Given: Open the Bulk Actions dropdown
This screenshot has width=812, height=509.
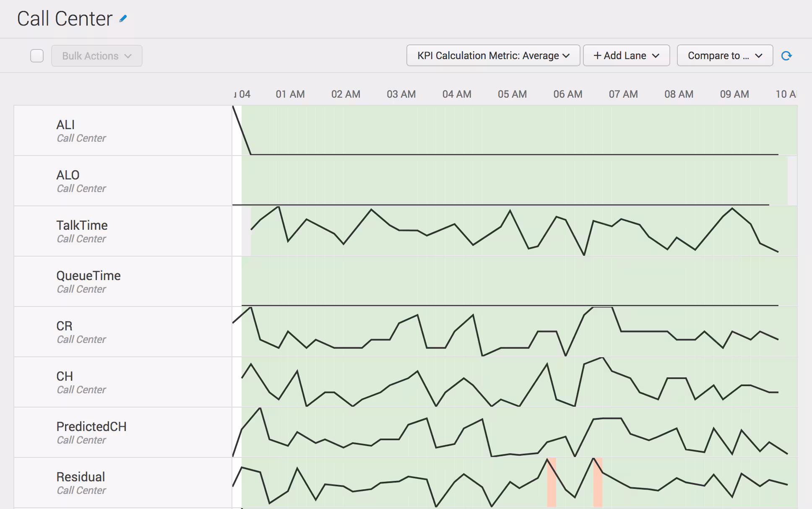Looking at the screenshot, I should click(97, 56).
